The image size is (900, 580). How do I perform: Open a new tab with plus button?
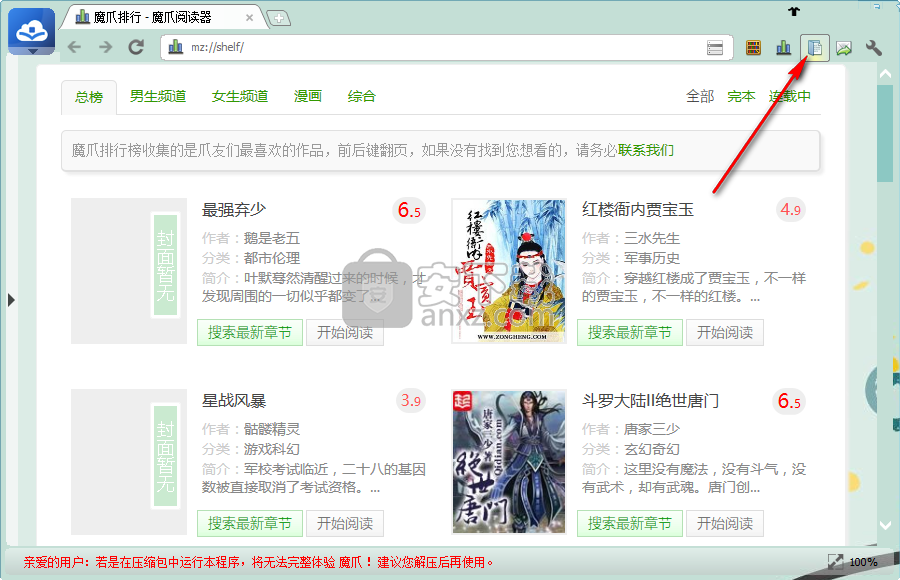pyautogui.click(x=279, y=18)
